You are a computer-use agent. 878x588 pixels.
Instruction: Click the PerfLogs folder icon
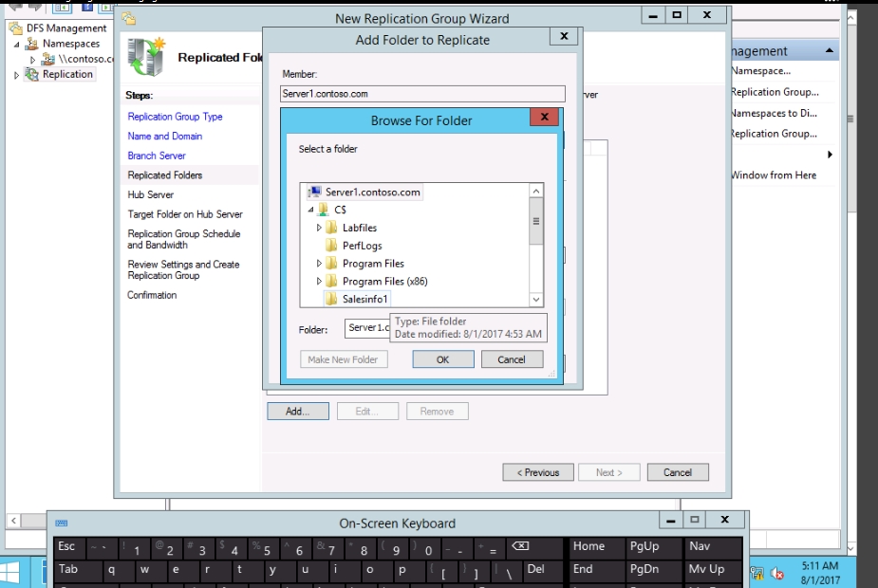pos(331,246)
